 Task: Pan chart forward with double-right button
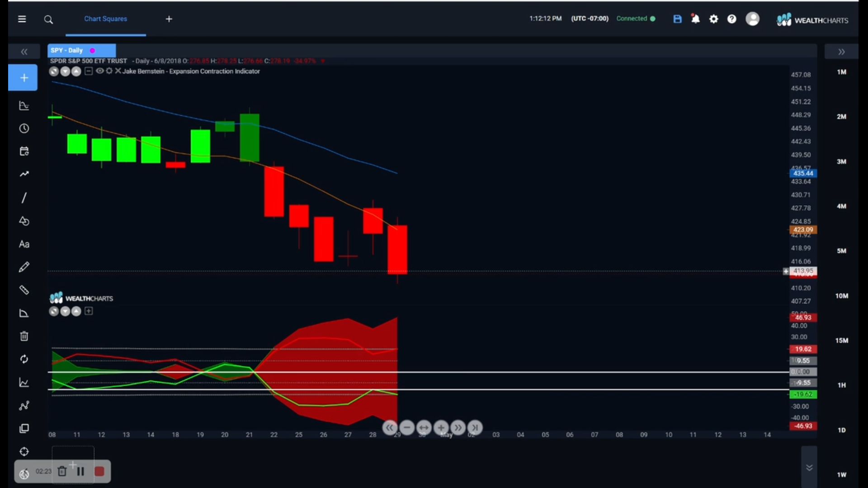pyautogui.click(x=458, y=427)
